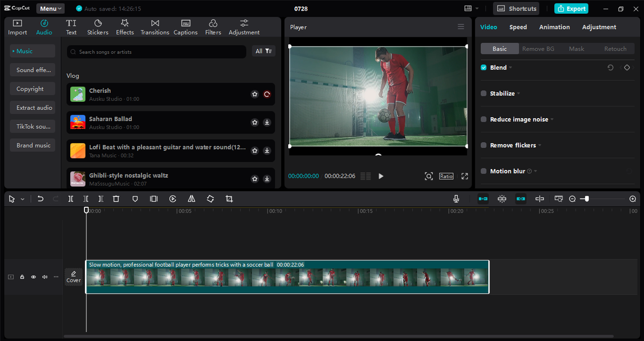Switch to the Speed tab

518,27
